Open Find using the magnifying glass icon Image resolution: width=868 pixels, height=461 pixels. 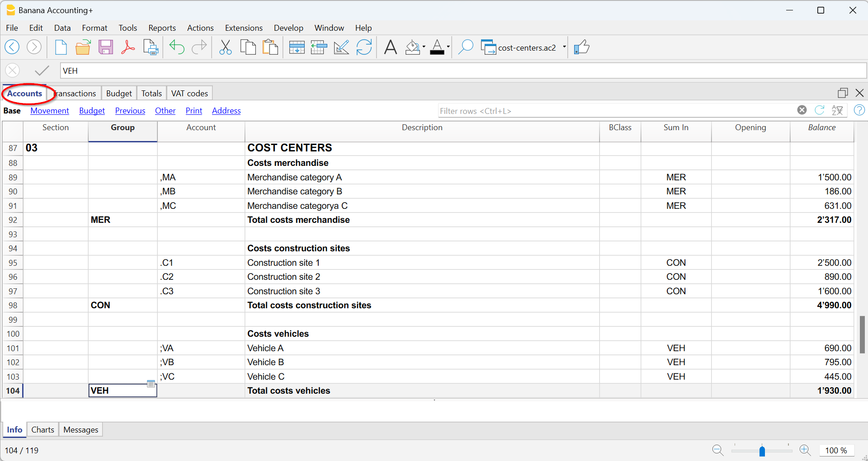[x=465, y=47]
